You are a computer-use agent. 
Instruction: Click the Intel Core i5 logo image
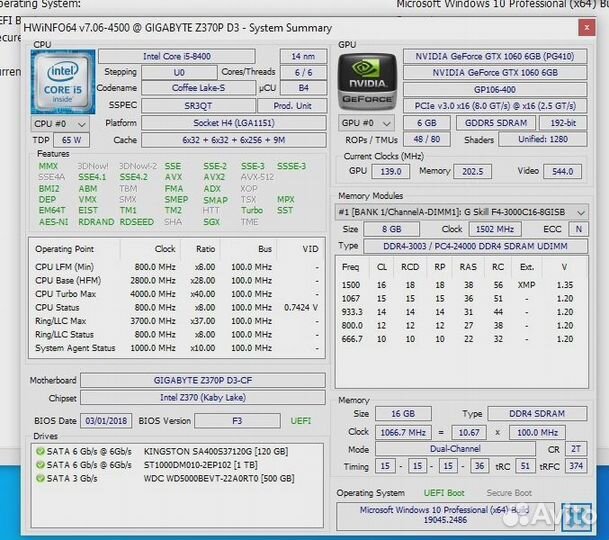63,82
